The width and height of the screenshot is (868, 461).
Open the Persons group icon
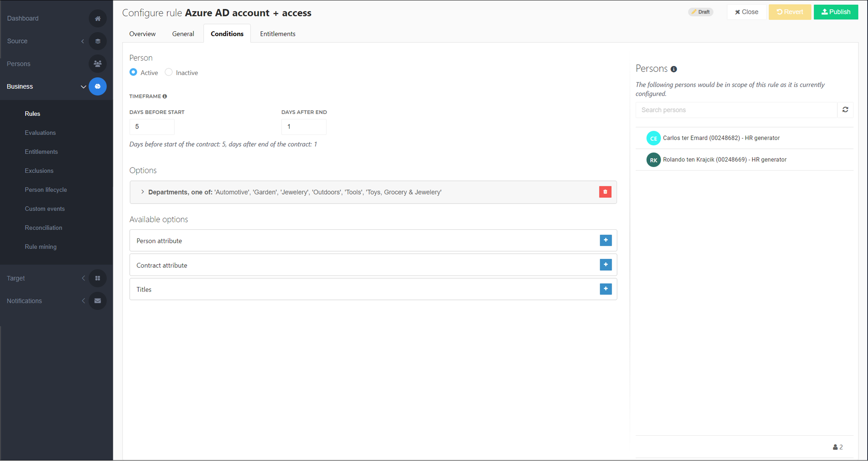tap(98, 64)
